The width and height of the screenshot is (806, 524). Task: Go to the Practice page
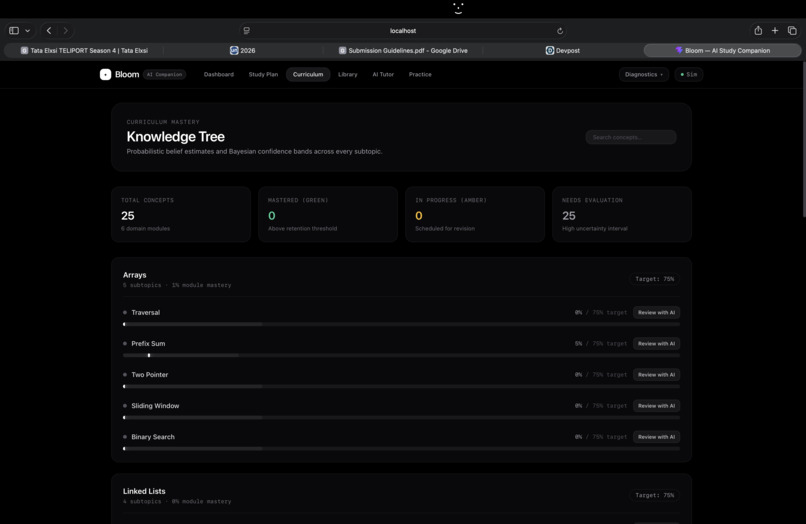click(x=420, y=75)
